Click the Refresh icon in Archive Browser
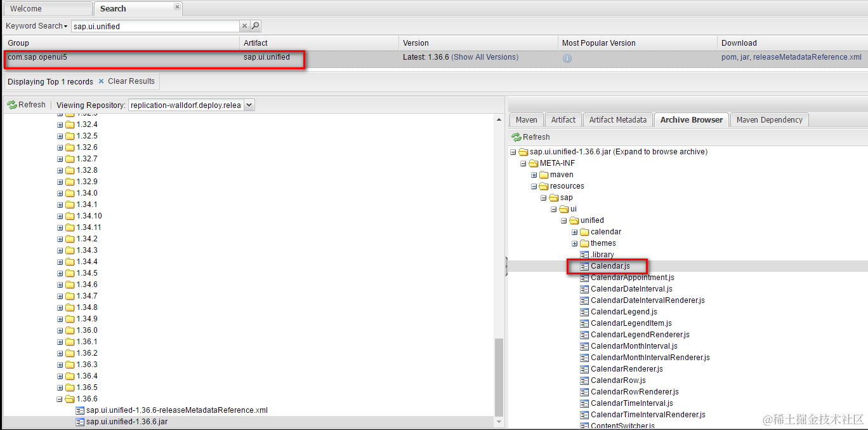868x430 pixels. [516, 137]
